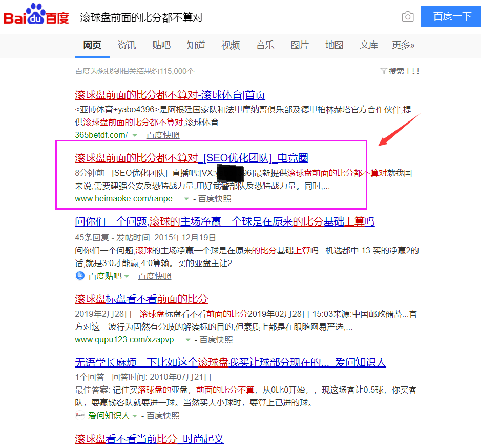The image size is (481, 448).
Task: Click the 爱问知识人 source icon
Action: click(80, 415)
